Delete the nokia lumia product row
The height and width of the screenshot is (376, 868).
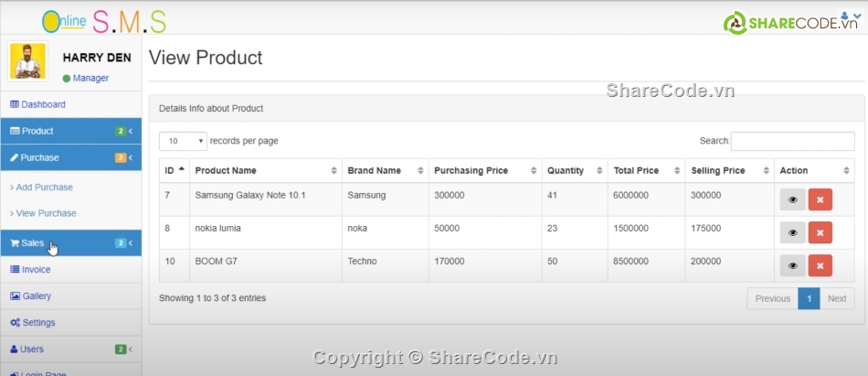point(820,233)
